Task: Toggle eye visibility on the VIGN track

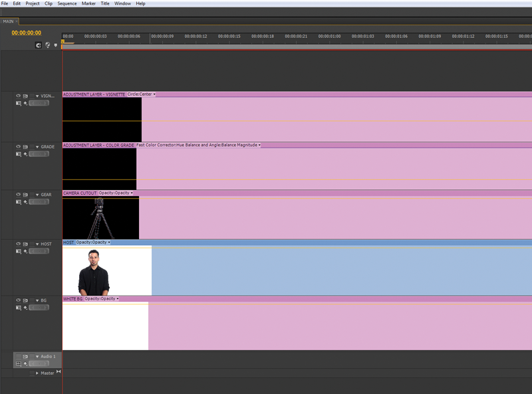Action: [18, 96]
